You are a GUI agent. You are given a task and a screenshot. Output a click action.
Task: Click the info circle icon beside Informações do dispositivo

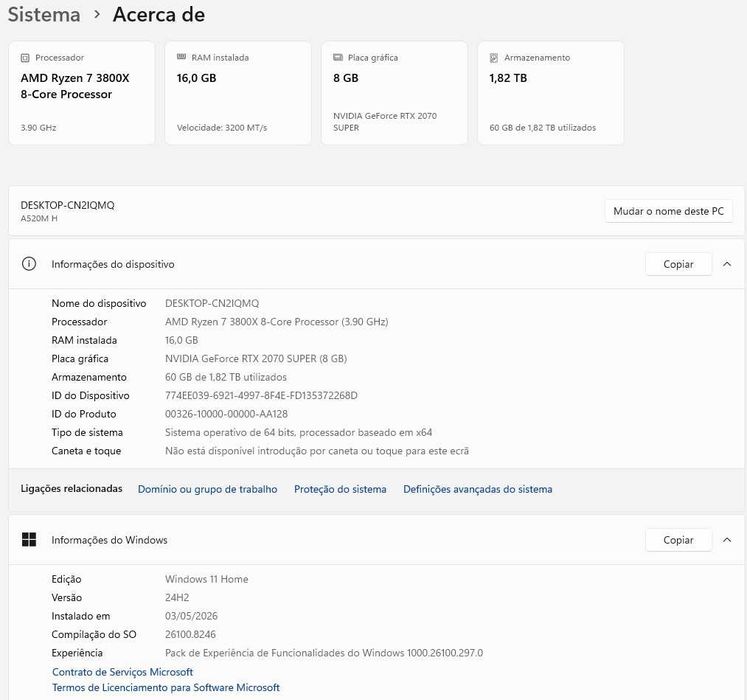(29, 264)
